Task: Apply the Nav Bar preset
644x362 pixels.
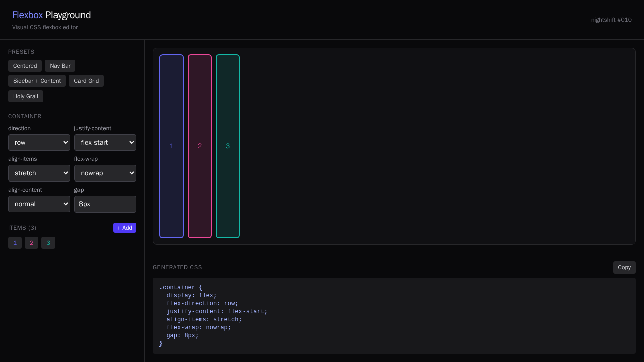Action: (60, 66)
